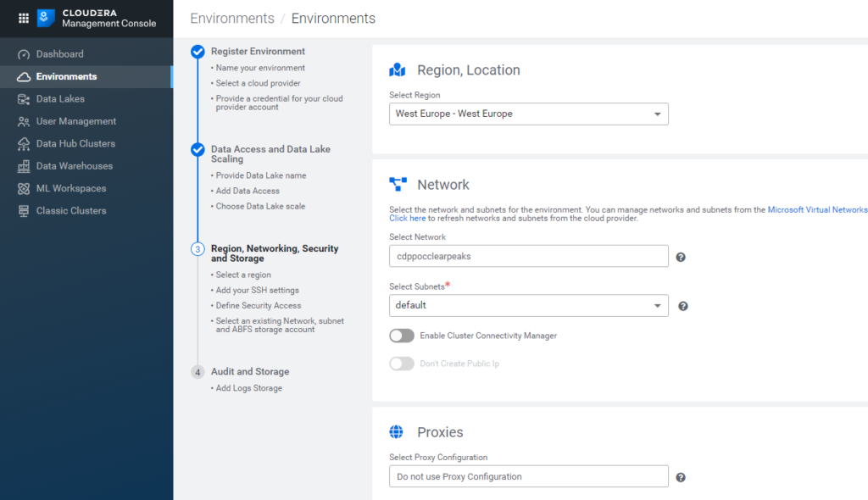Click here to refresh networks link
868x500 pixels.
(x=408, y=218)
